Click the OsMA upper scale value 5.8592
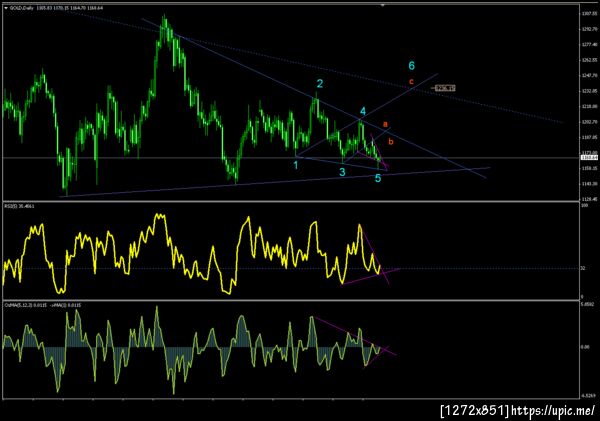 pos(587,304)
